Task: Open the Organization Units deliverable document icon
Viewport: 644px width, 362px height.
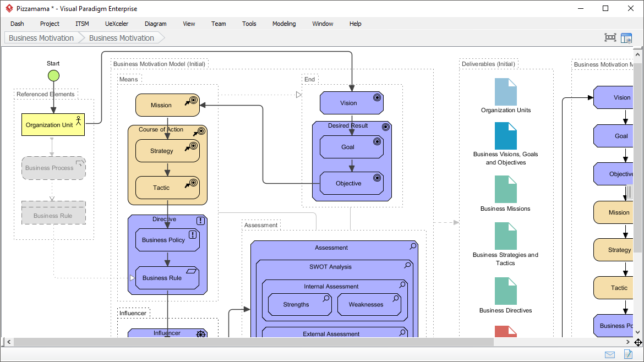Action: click(x=505, y=92)
